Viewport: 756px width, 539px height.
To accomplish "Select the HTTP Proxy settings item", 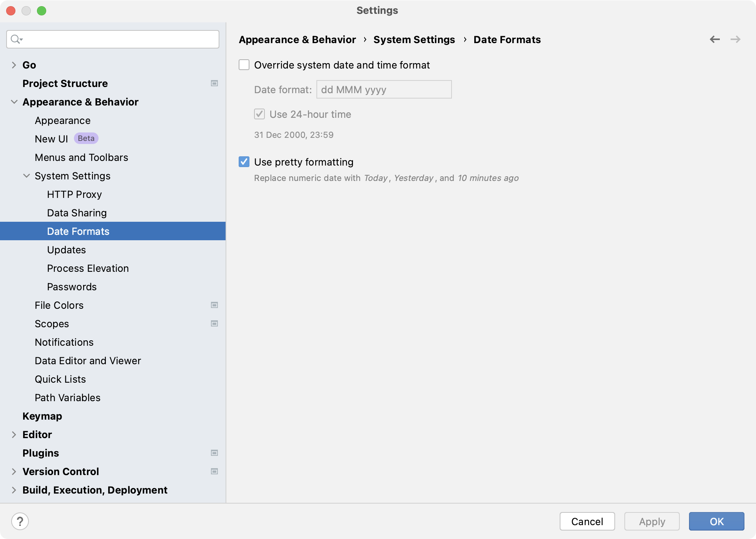I will 75,194.
